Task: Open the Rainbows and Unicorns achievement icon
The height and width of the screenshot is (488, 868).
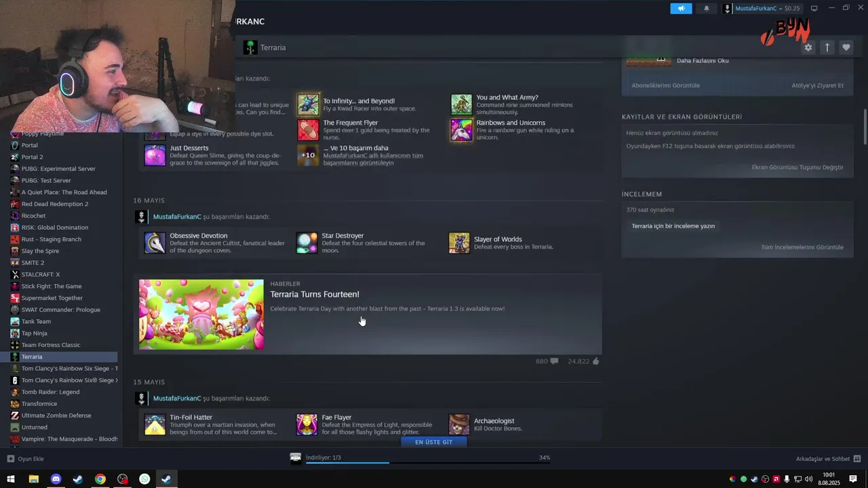Action: click(461, 129)
